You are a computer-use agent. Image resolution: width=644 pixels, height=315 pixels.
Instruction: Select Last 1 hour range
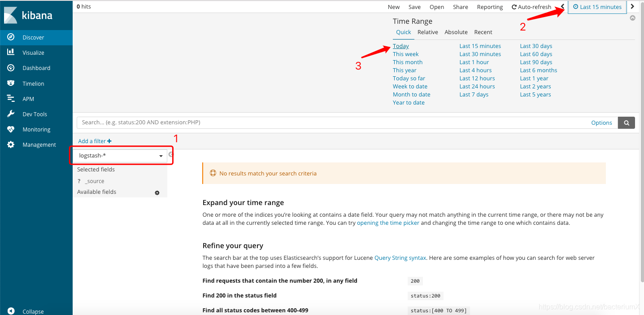coord(474,62)
